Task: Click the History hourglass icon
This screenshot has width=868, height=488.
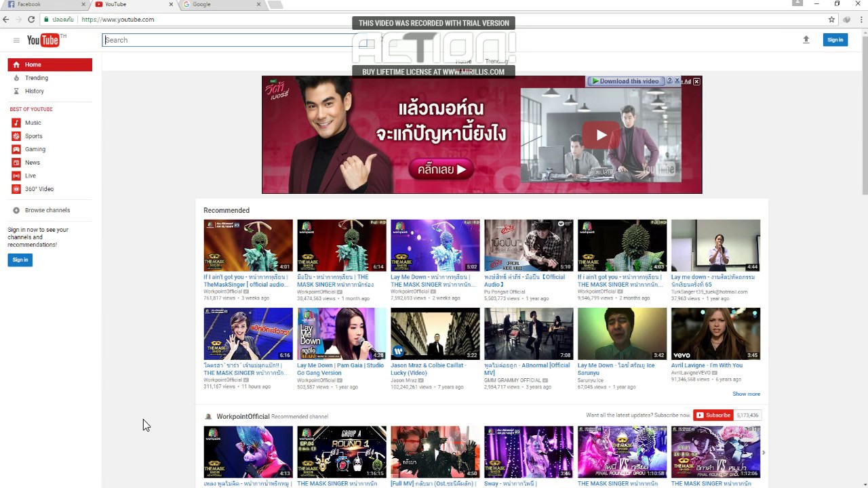Action: pos(16,91)
